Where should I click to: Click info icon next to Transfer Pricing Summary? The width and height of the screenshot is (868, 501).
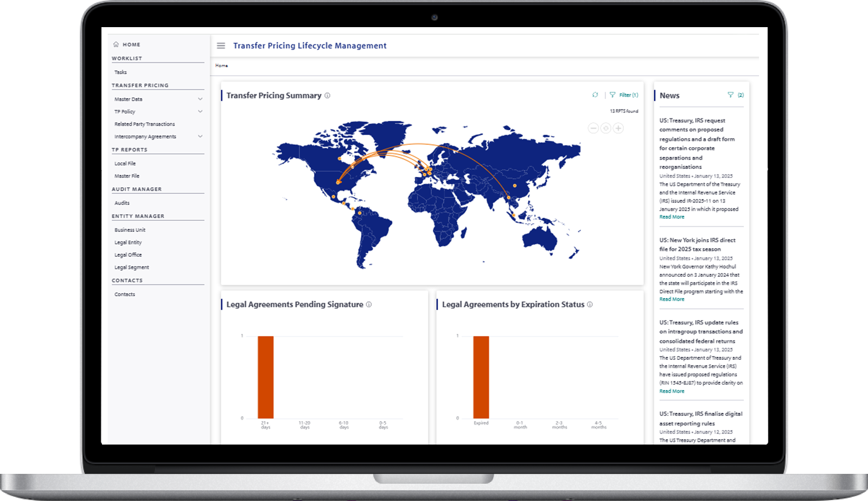327,96
